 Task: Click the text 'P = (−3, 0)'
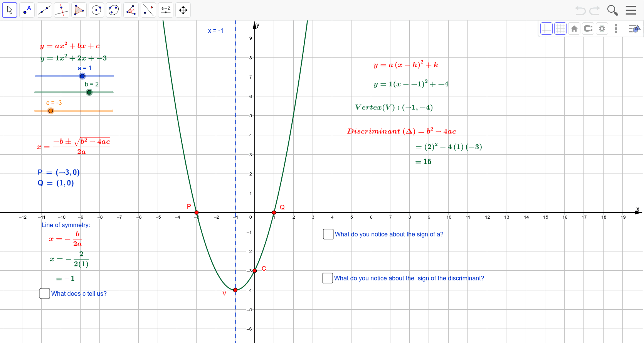(x=59, y=172)
